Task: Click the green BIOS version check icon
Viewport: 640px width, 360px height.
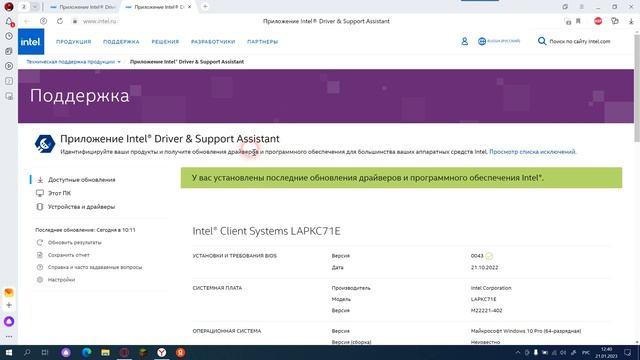Action: point(489,256)
